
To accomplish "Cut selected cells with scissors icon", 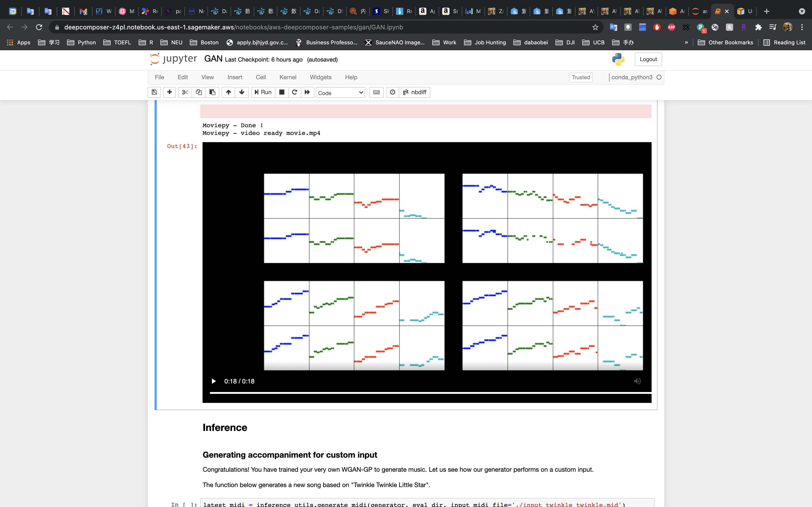I will pyautogui.click(x=185, y=92).
